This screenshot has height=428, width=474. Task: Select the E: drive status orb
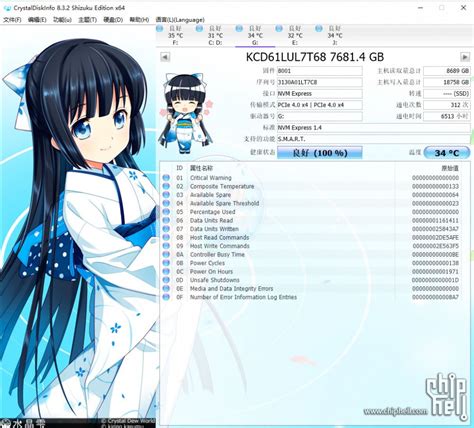tap(279, 29)
